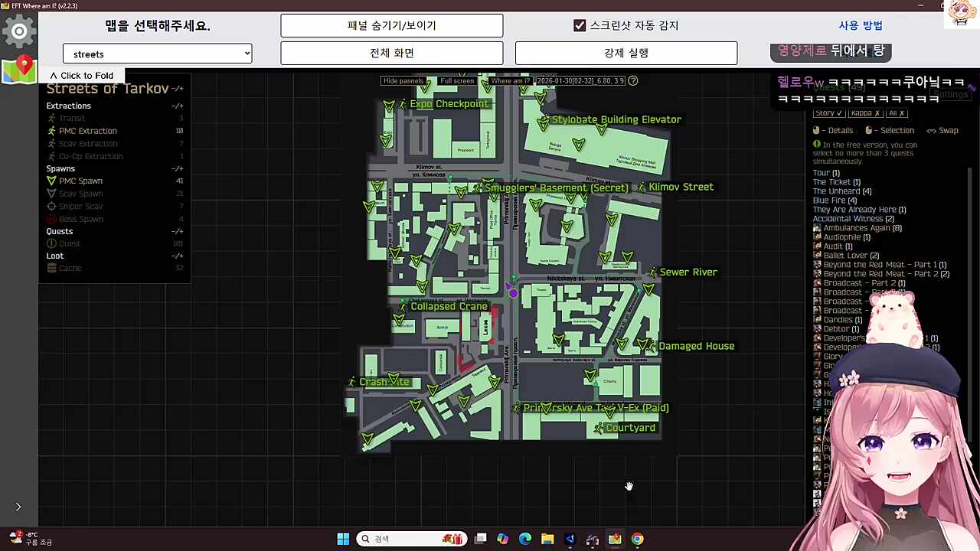Open File Explorer from the taskbar
The width and height of the screenshot is (980, 551).
click(547, 539)
